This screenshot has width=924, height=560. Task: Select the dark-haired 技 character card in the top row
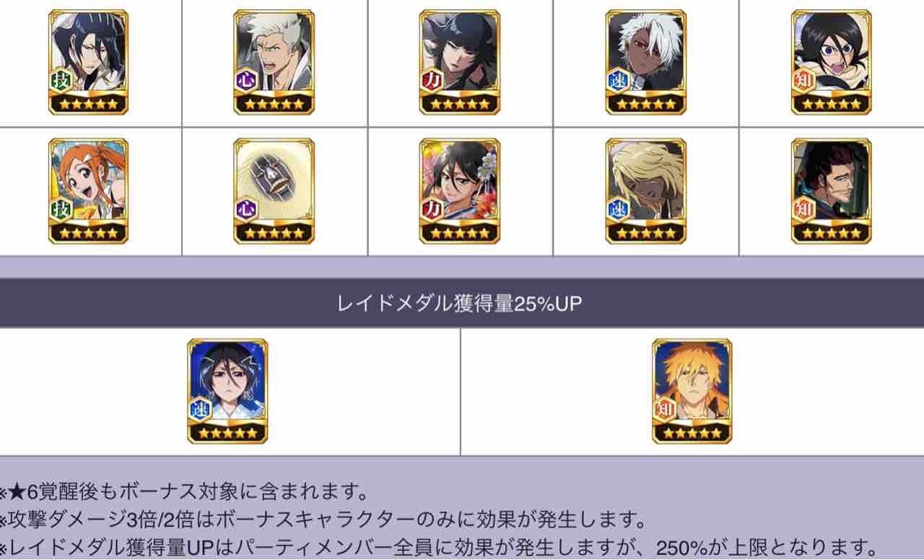[x=88, y=62]
